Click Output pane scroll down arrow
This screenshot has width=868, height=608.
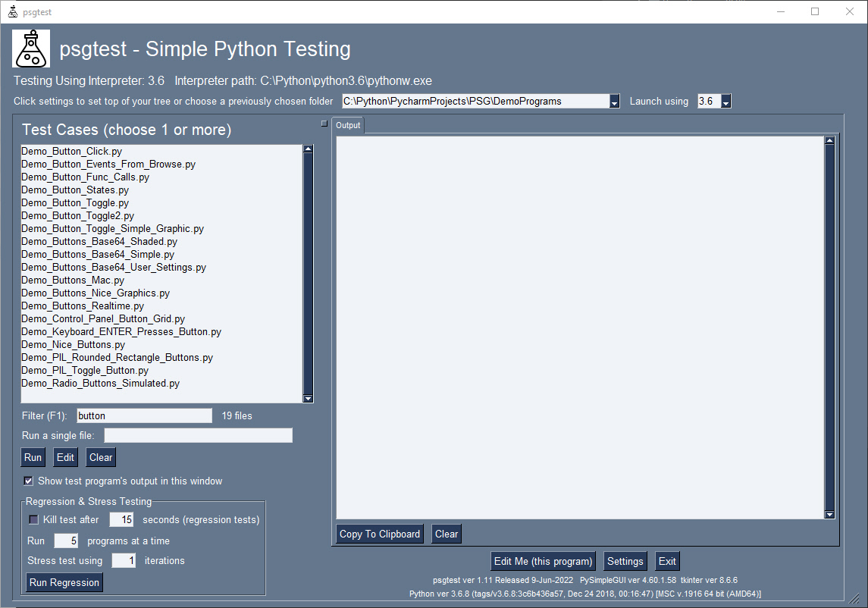[x=829, y=515]
